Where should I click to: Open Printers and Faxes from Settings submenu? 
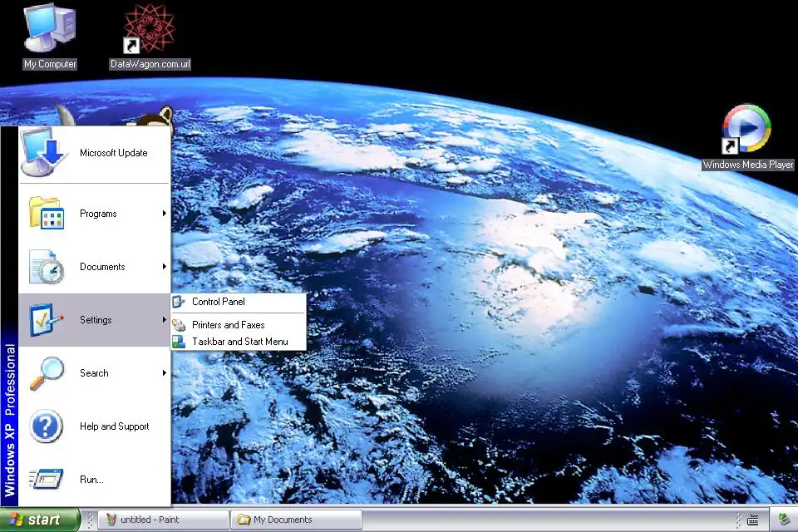[x=239, y=325]
